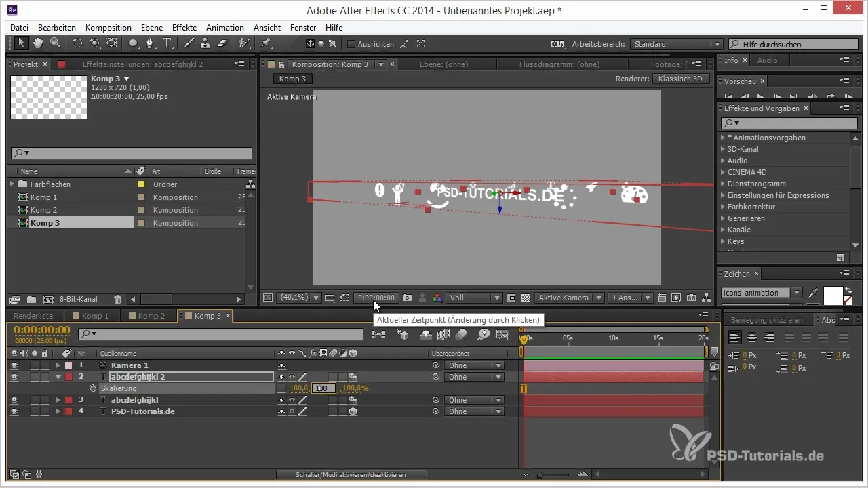Select the Pan Behind anchor point tool
This screenshot has width=868, height=488.
click(111, 43)
